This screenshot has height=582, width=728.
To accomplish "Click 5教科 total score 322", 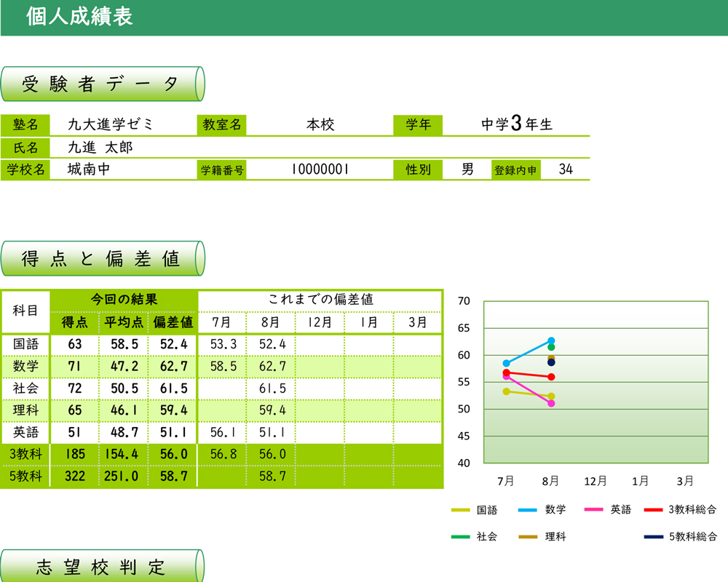I will point(74,477).
